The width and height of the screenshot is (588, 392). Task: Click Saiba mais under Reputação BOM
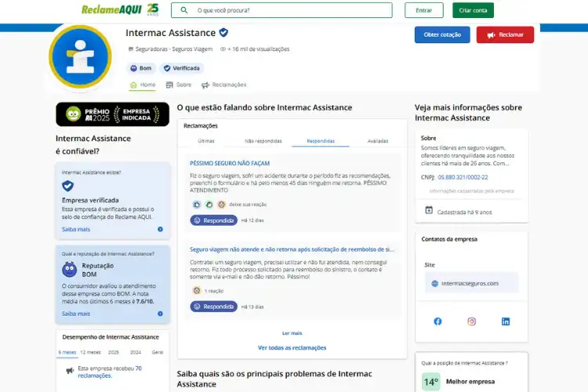pyautogui.click(x=76, y=314)
